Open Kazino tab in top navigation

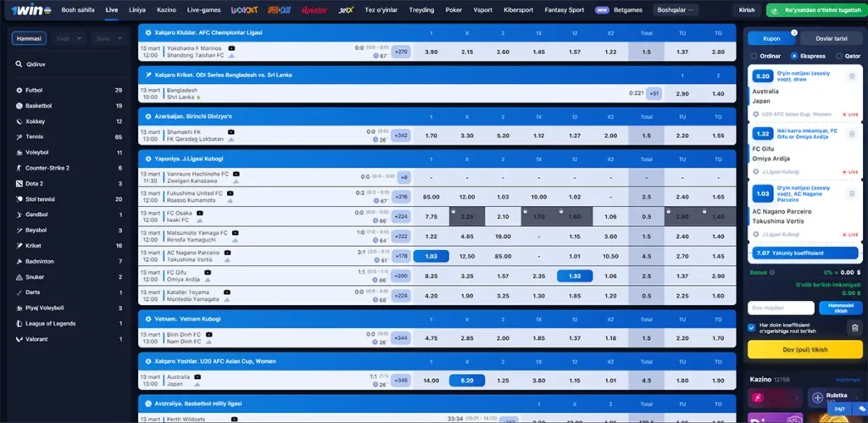coord(167,10)
